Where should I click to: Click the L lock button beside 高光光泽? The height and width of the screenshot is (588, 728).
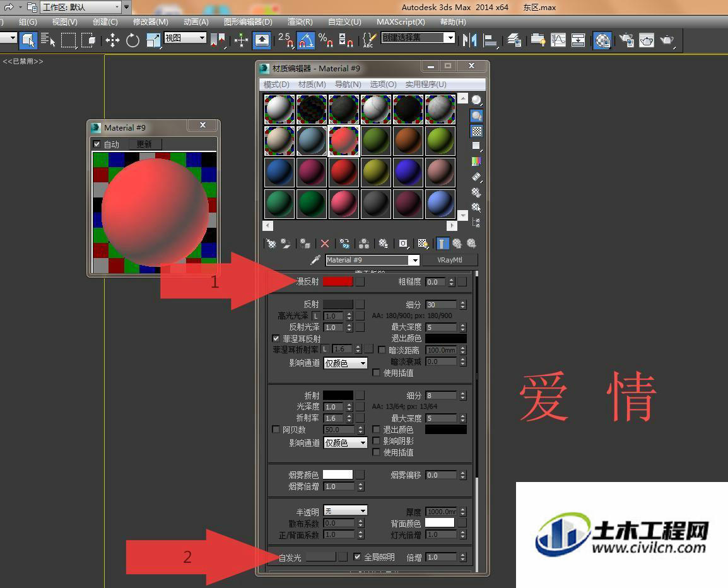(x=316, y=316)
